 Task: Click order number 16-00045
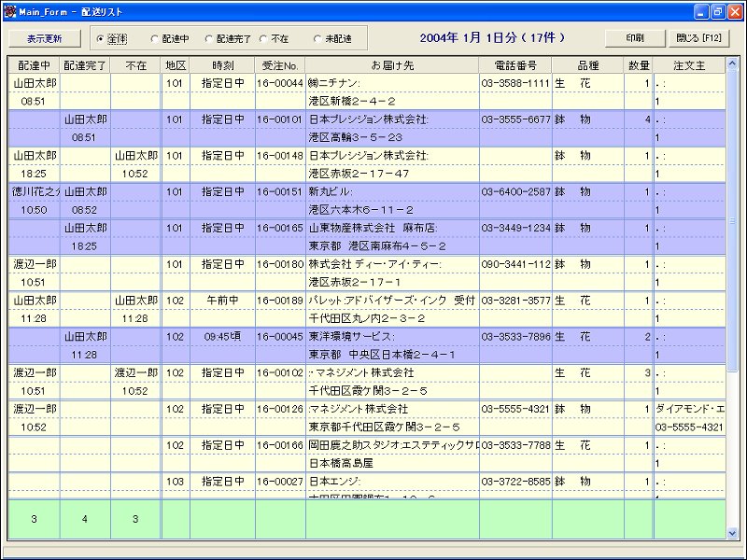(280, 336)
